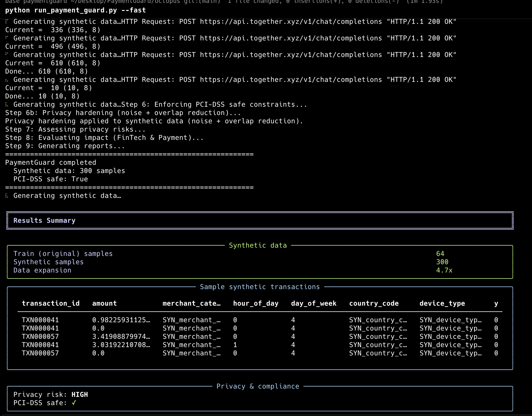Viewport: 532px width, 416px height.
Task: Click the topmost api.together.xyz URL
Action: click(x=291, y=22)
